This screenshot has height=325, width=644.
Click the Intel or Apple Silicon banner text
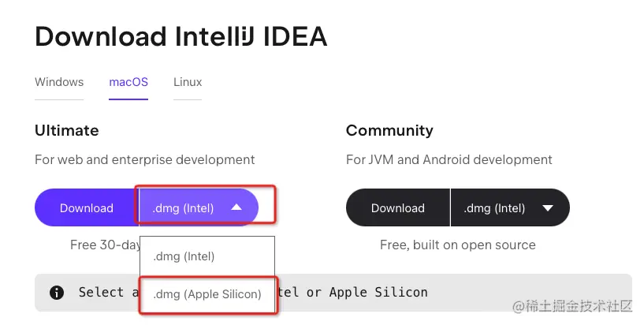(353, 292)
